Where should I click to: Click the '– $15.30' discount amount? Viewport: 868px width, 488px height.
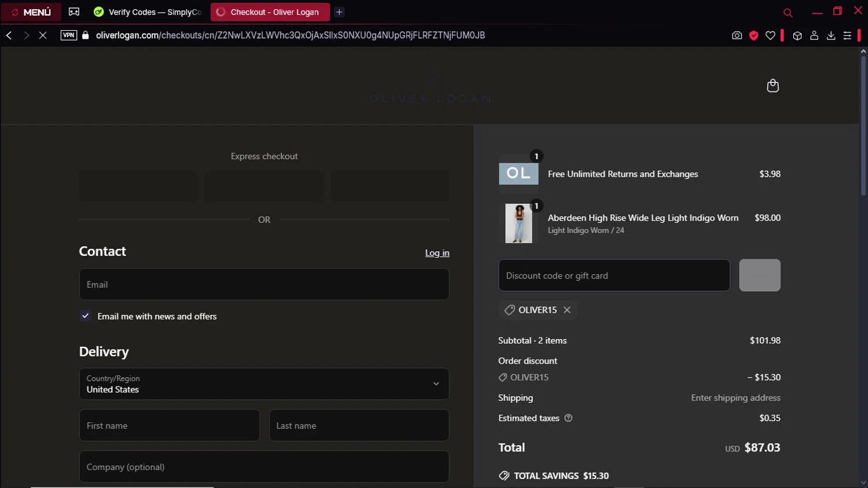[x=764, y=377]
